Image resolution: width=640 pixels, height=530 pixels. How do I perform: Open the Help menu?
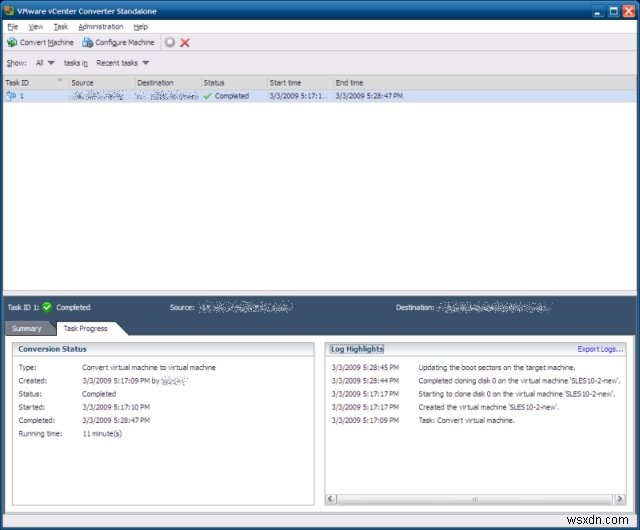tap(140, 27)
